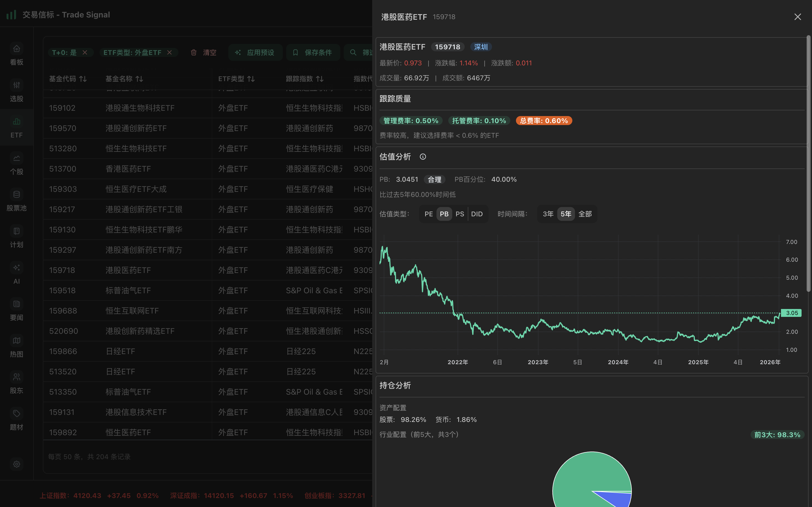
Task: Open the settings gear at sidebar bottom
Action: point(16,464)
